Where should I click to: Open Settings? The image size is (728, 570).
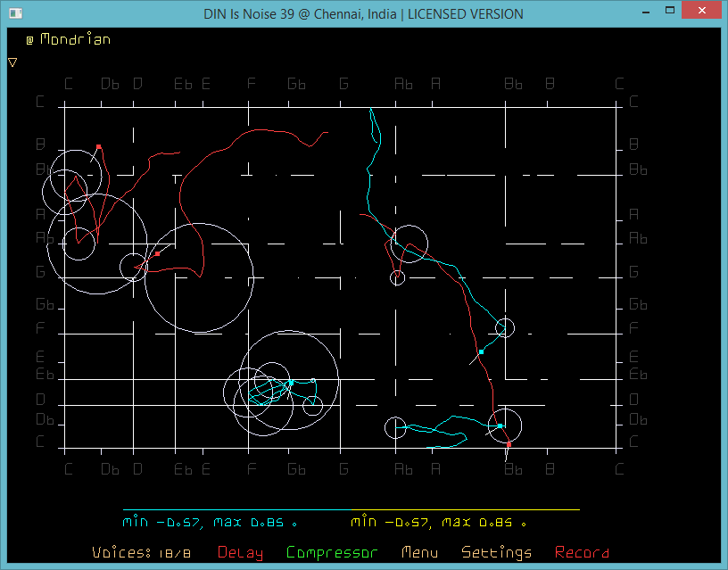[496, 553]
